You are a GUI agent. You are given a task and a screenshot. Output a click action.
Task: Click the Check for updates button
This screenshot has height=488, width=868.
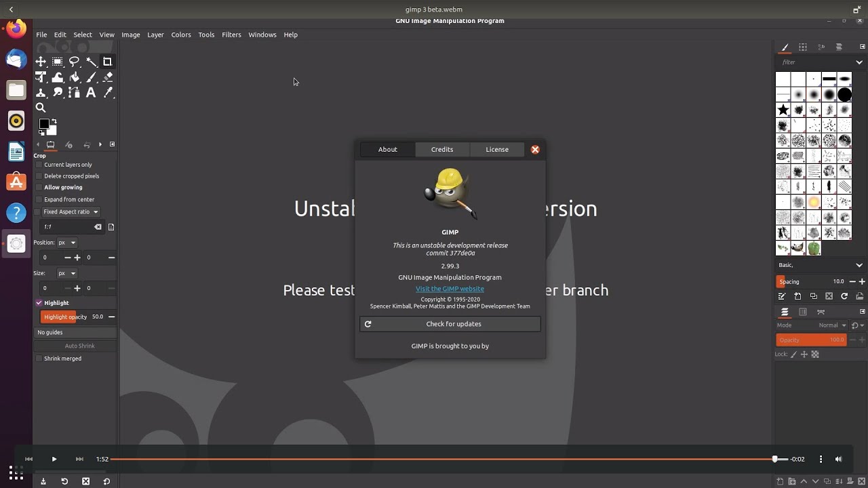pos(450,324)
